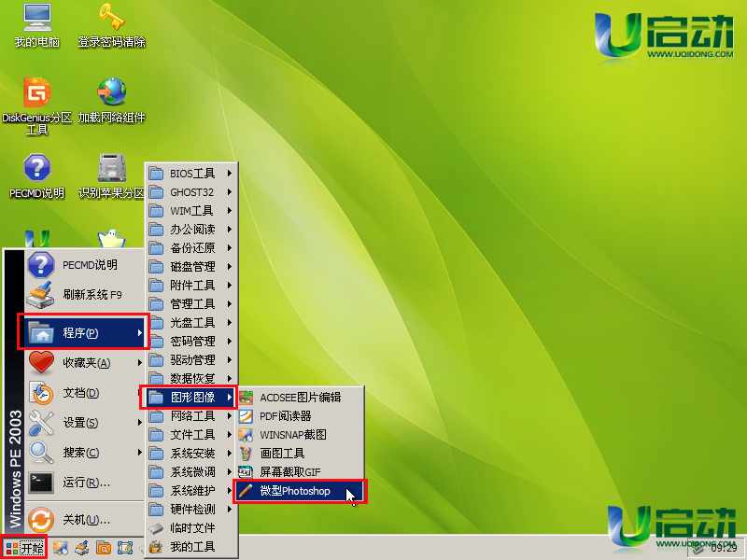This screenshot has height=560, width=747.
Task: Click the computer-with-pen quick launch taskbar icon
Action: [x=82, y=548]
